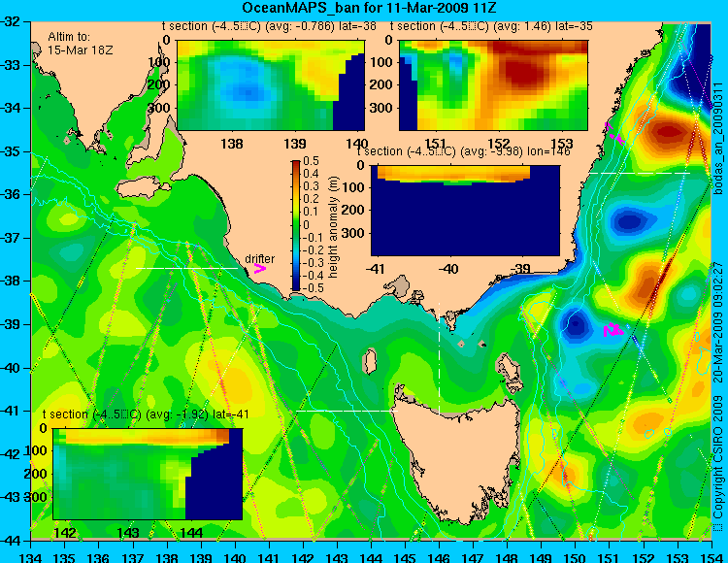Click the dark blue cold eddy near 151.5E, 36.7S
This screenshot has height=563, width=728.
tap(629, 221)
